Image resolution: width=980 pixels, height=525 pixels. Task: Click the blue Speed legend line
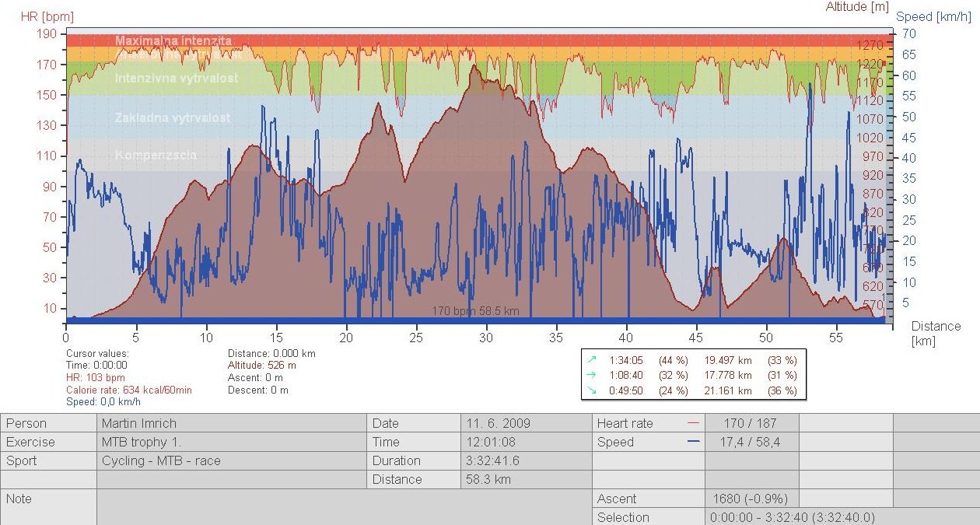pyautogui.click(x=694, y=442)
